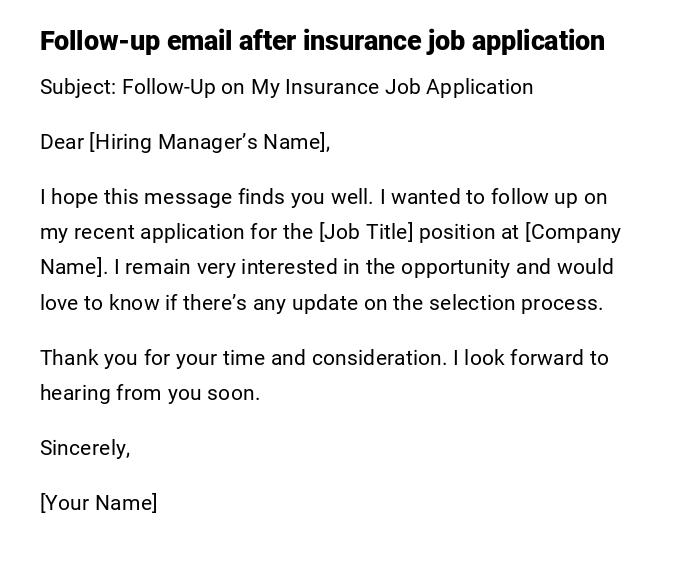The height and width of the screenshot is (566, 700).
Task: Click the word 'Dear' in the greeting
Action: [62, 142]
